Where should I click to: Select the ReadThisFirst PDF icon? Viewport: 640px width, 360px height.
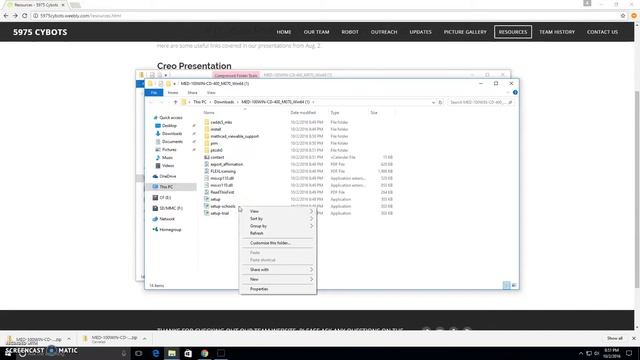[x=207, y=192]
